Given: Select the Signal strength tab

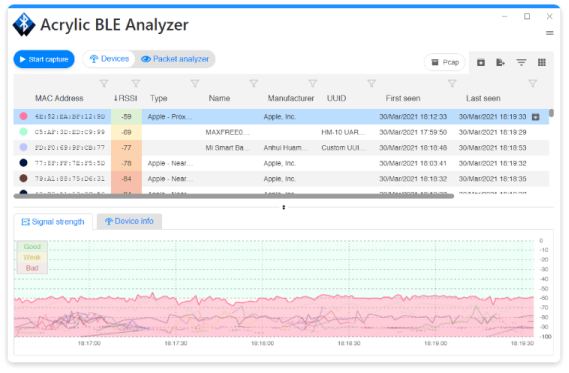Looking at the screenshot, I should [x=53, y=222].
